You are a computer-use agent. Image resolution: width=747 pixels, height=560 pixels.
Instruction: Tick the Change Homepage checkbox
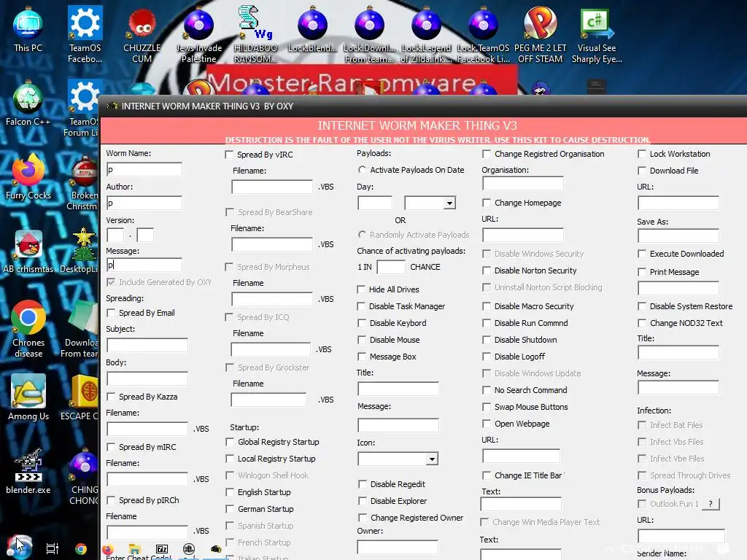pyautogui.click(x=487, y=203)
